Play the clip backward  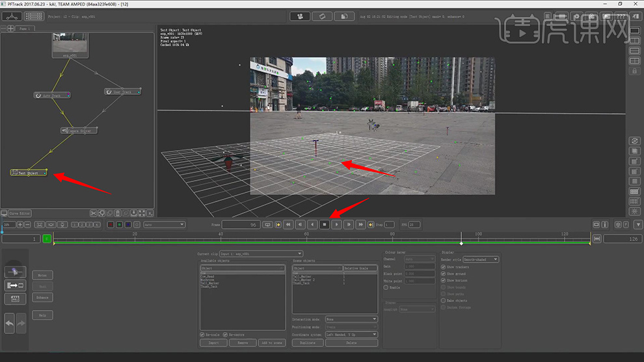[x=312, y=224]
